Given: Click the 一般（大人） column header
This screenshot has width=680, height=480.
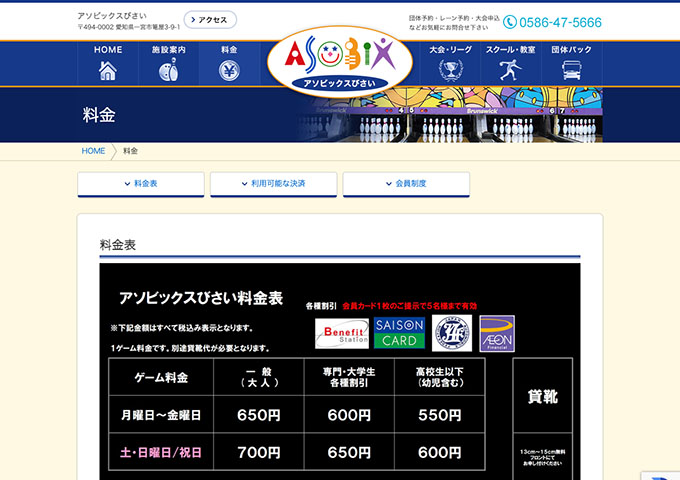Looking at the screenshot, I should [259, 377].
